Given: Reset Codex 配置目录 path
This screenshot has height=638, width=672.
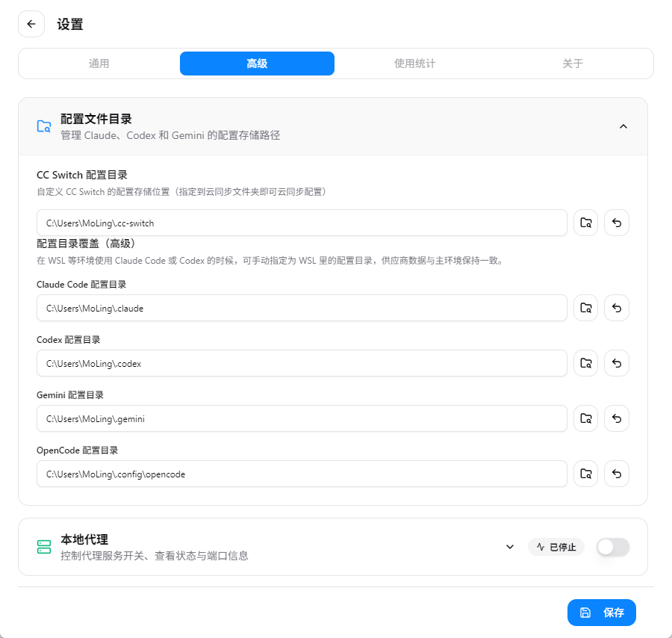Looking at the screenshot, I should pos(617,363).
